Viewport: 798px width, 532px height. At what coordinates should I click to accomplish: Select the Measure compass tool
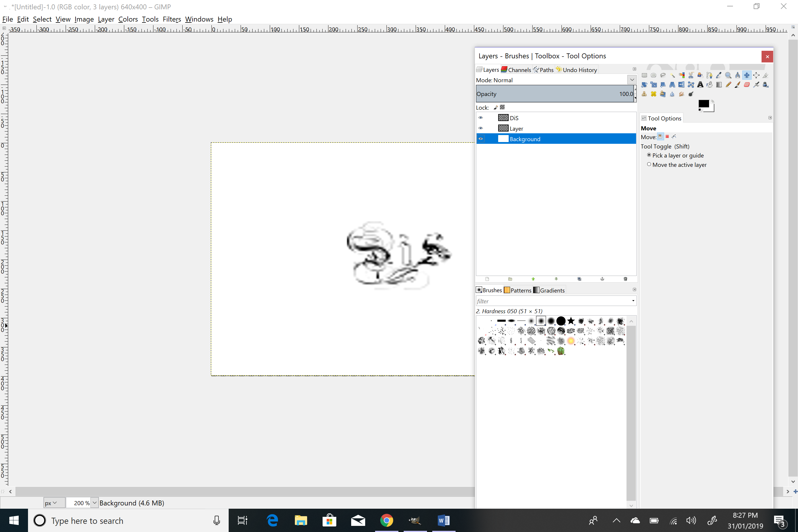(737, 75)
